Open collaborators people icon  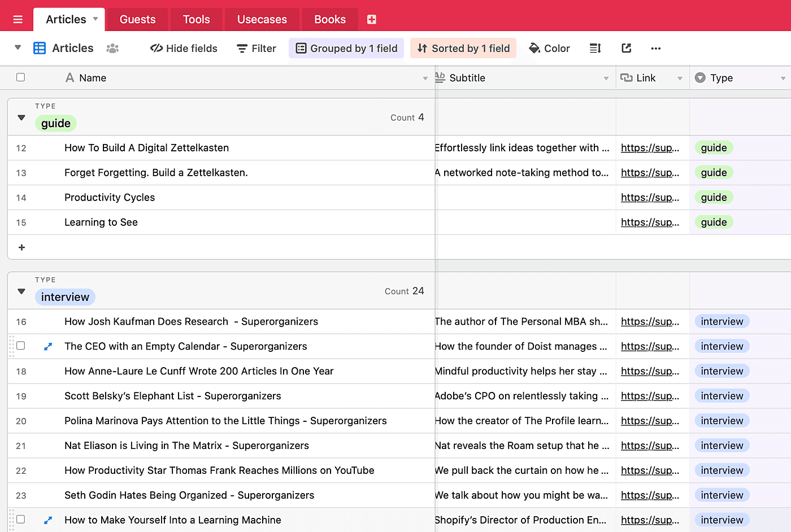tap(112, 48)
